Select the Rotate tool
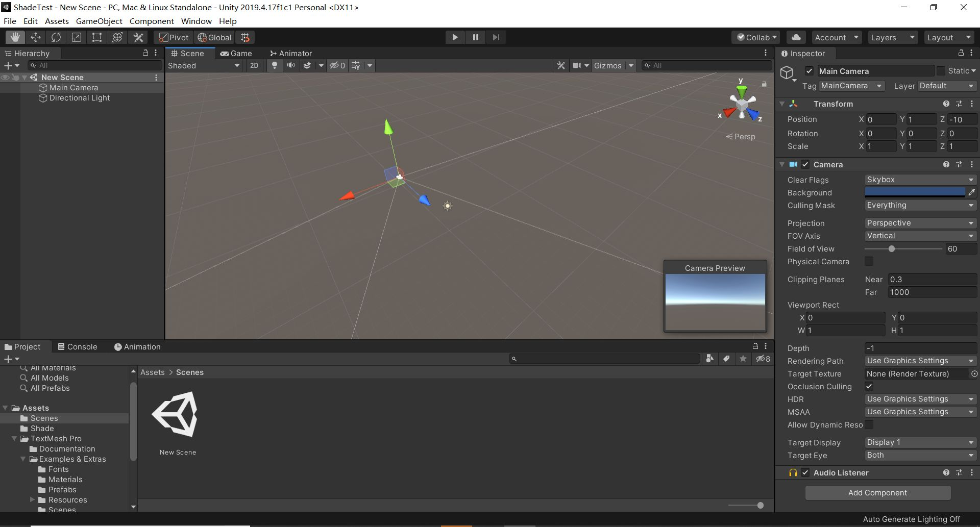The image size is (980, 527). 56,37
